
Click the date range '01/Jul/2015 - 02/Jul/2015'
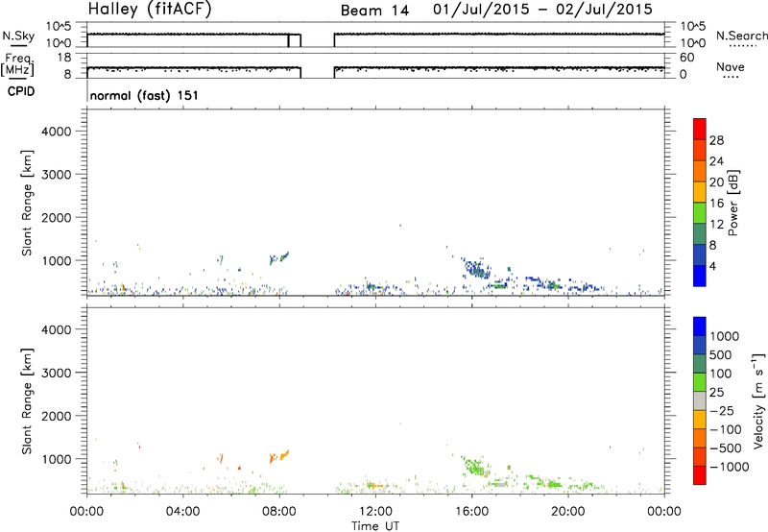coord(542,10)
